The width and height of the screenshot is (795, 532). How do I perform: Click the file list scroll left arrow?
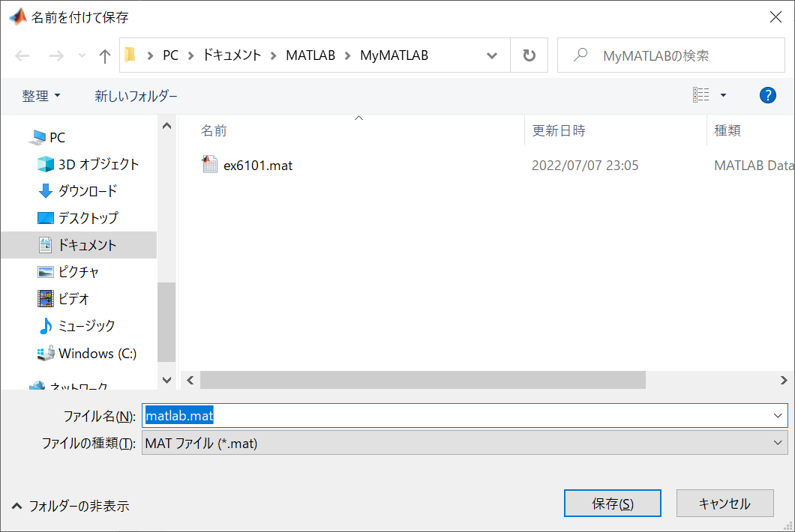click(190, 380)
